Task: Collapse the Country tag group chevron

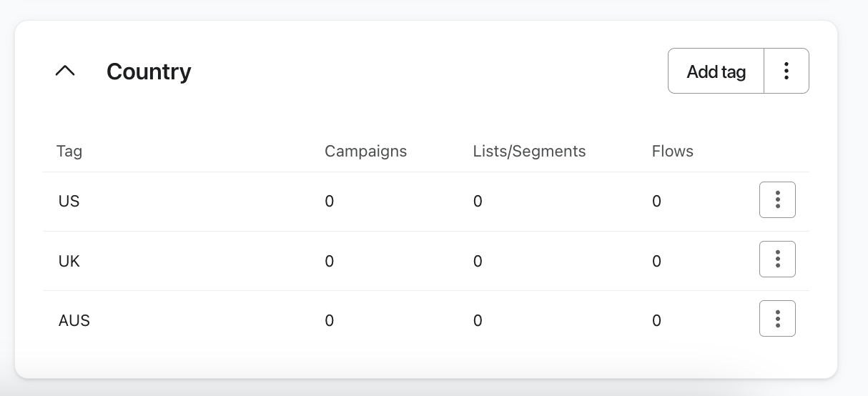Action: [65, 71]
